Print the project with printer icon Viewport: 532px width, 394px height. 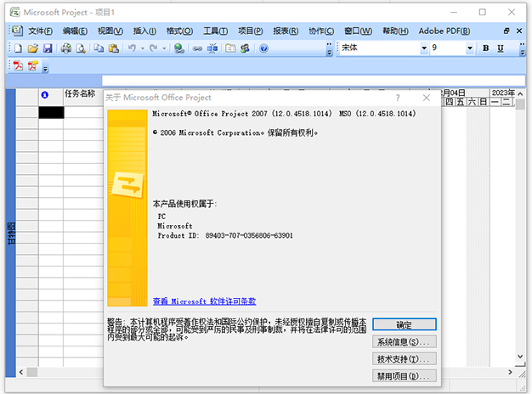pyautogui.click(x=66, y=48)
